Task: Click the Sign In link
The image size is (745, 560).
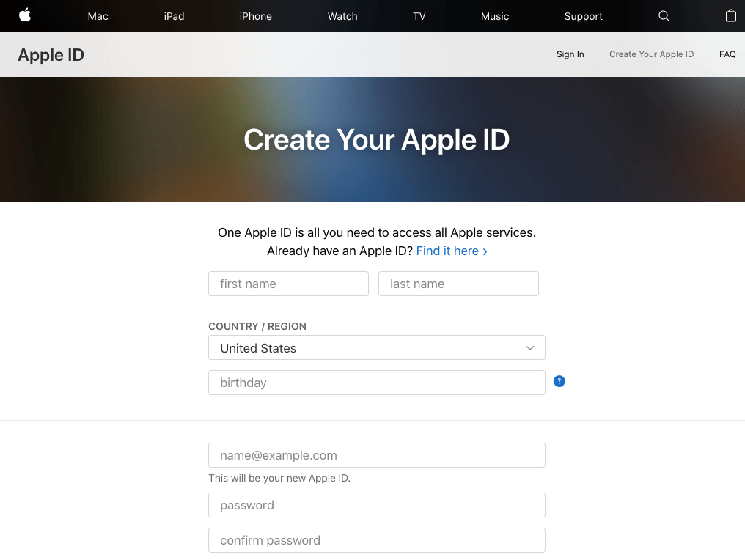Action: (570, 54)
